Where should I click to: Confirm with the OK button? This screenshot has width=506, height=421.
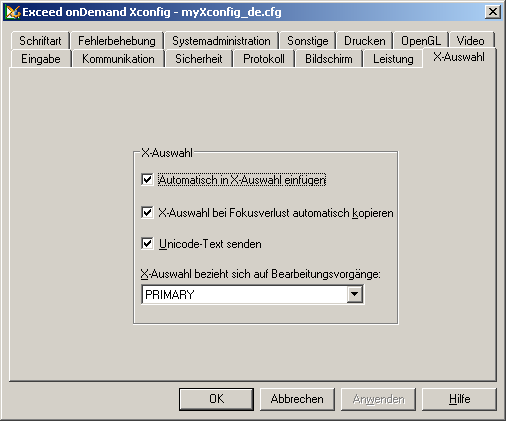tap(216, 399)
